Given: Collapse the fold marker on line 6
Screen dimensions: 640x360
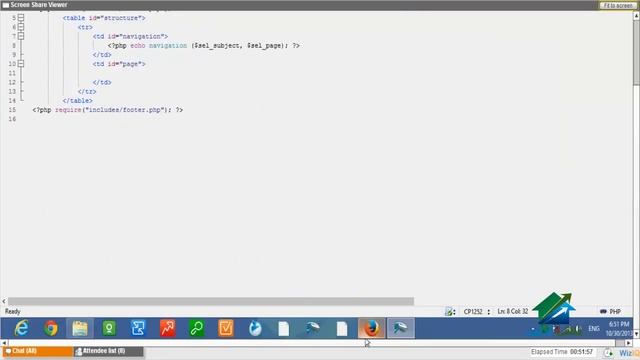Looking at the screenshot, I should [x=21, y=27].
